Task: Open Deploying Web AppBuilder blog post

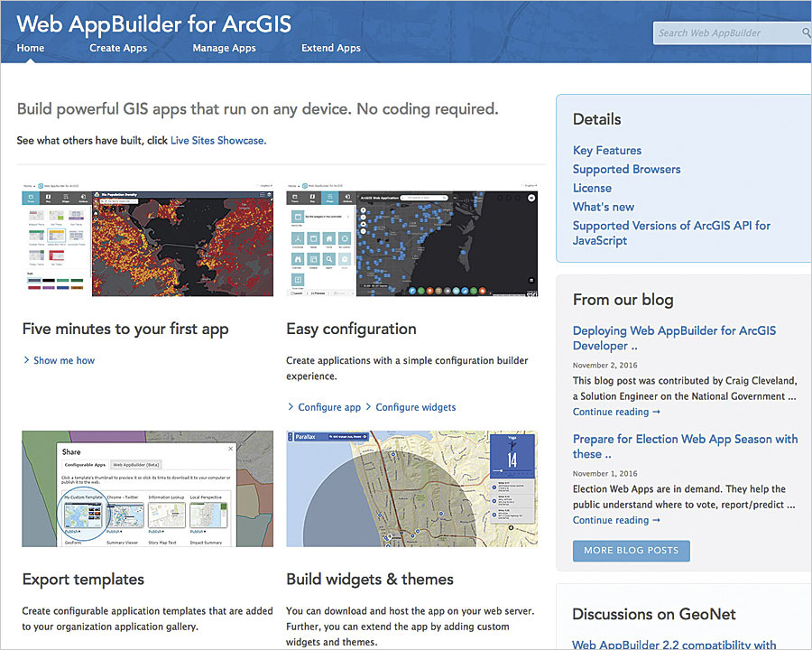Action: [x=674, y=338]
